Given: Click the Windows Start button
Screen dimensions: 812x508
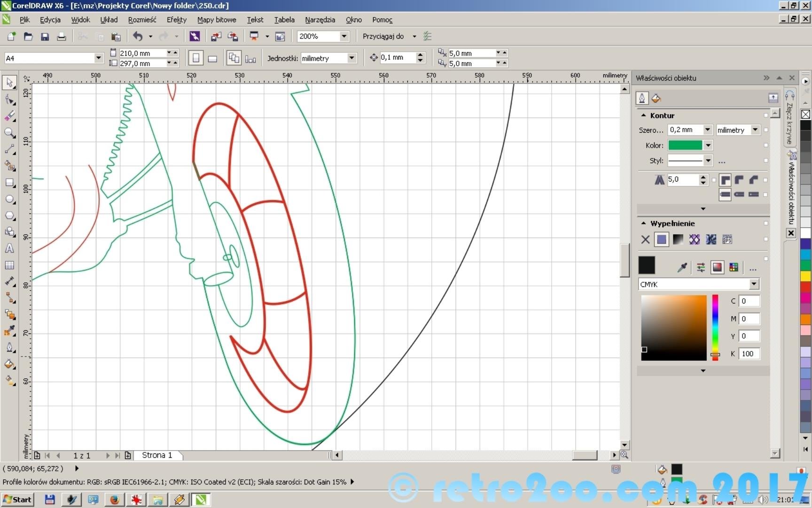Looking at the screenshot, I should (x=18, y=500).
